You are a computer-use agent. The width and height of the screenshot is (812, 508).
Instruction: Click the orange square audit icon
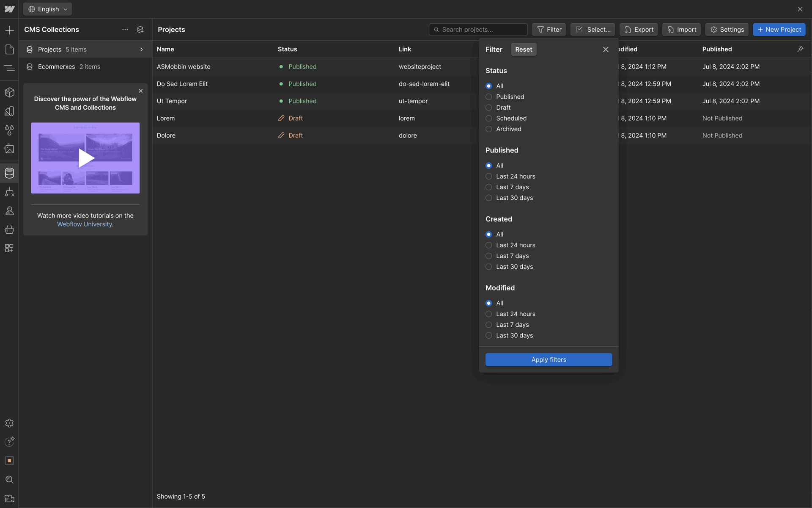click(x=9, y=461)
